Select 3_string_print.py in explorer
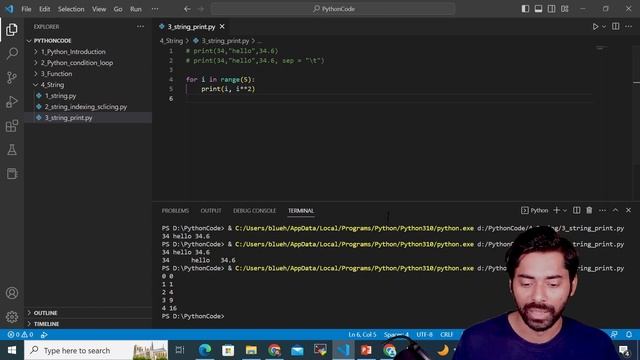Screen dimensions: 640x360 pyautogui.click(x=88, y=118)
